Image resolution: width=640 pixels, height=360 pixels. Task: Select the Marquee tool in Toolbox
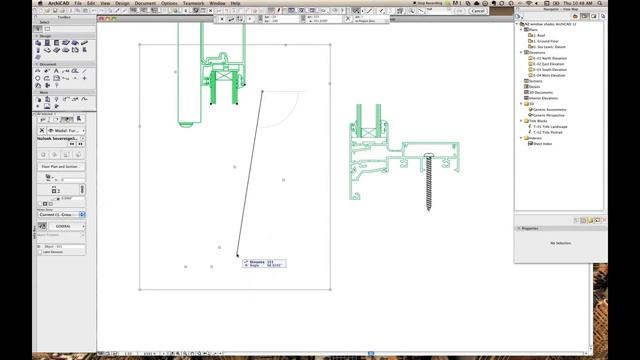[x=47, y=29]
